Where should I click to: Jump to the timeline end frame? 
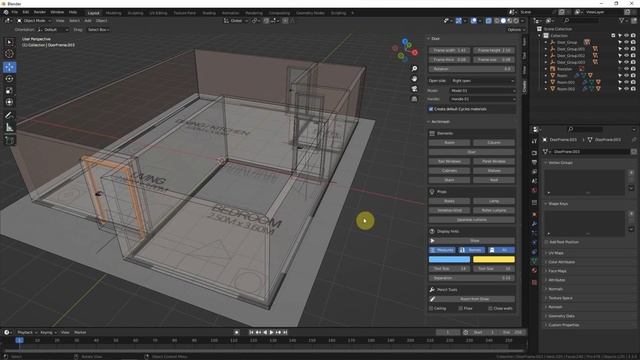point(285,332)
